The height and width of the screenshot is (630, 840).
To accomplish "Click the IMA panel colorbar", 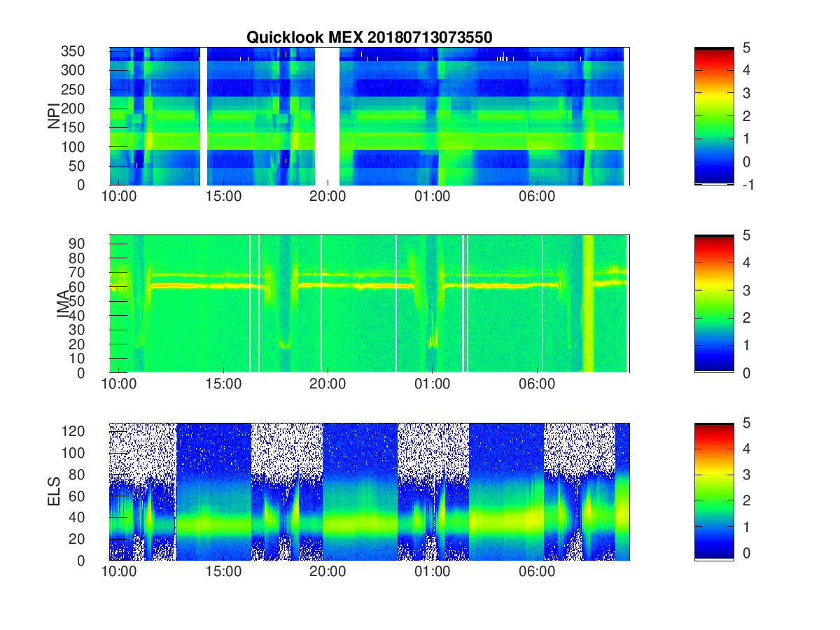I will click(714, 304).
